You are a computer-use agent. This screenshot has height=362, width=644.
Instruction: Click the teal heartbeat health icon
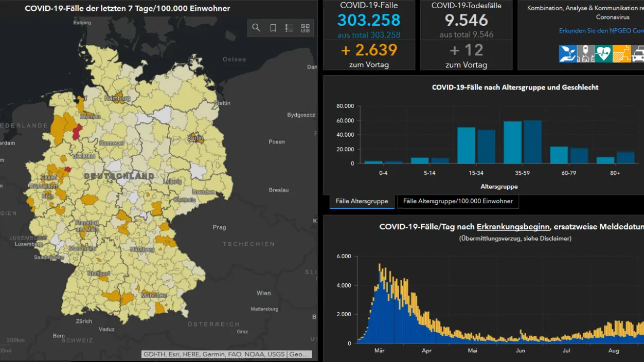point(603,53)
